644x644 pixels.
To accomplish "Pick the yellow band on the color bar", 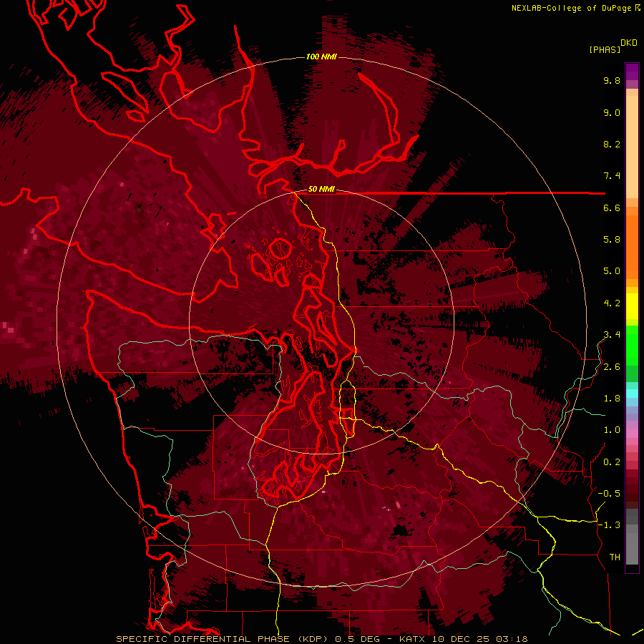I will [632, 306].
